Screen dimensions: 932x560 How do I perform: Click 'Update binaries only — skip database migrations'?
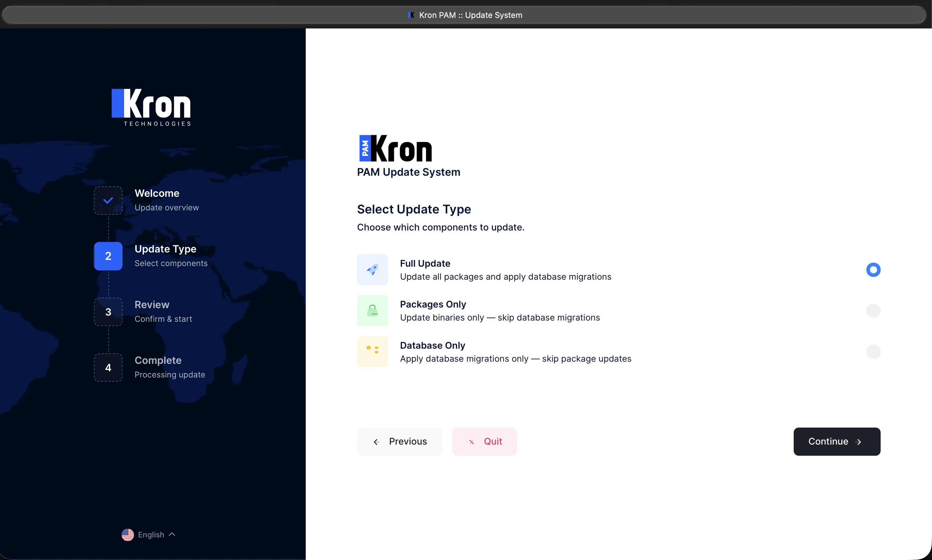click(x=500, y=317)
